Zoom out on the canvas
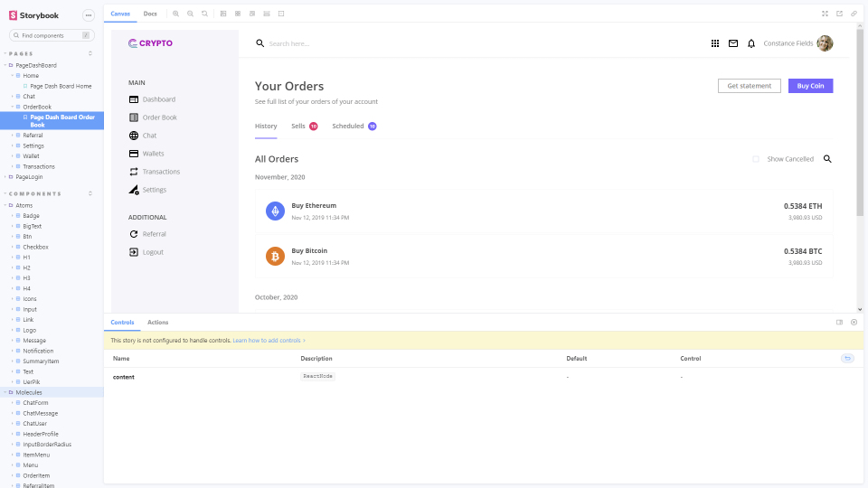The width and height of the screenshot is (868, 488). (190, 14)
